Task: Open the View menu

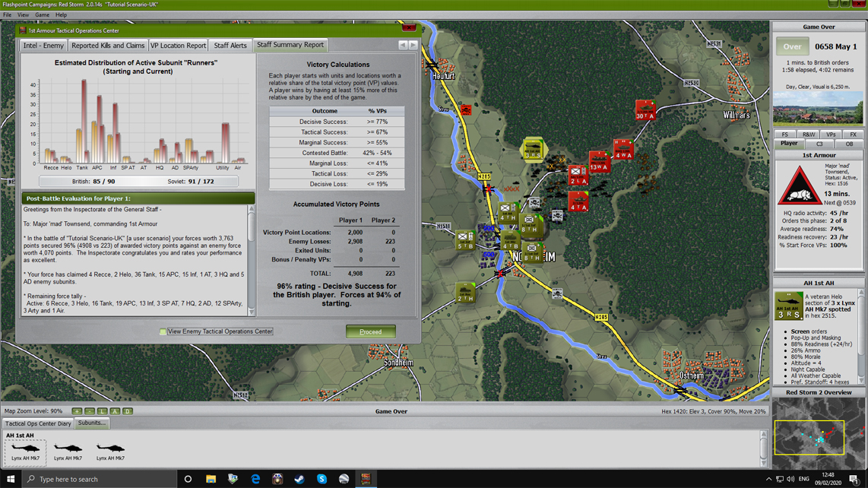Action: pyautogui.click(x=24, y=15)
